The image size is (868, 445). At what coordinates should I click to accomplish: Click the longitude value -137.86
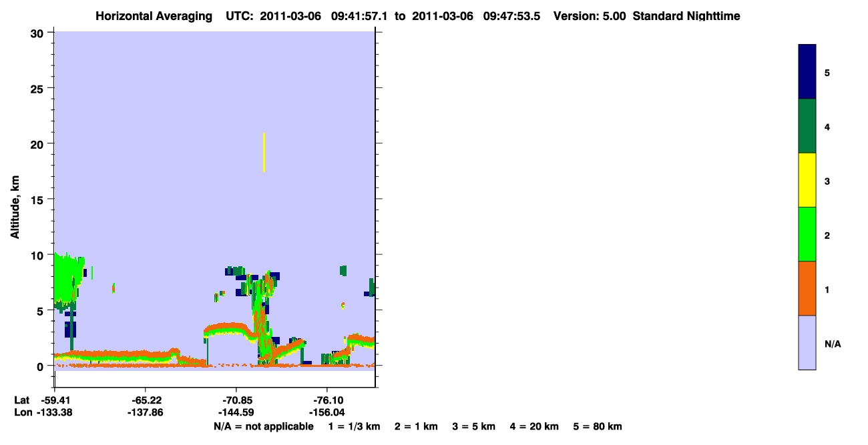click(145, 412)
